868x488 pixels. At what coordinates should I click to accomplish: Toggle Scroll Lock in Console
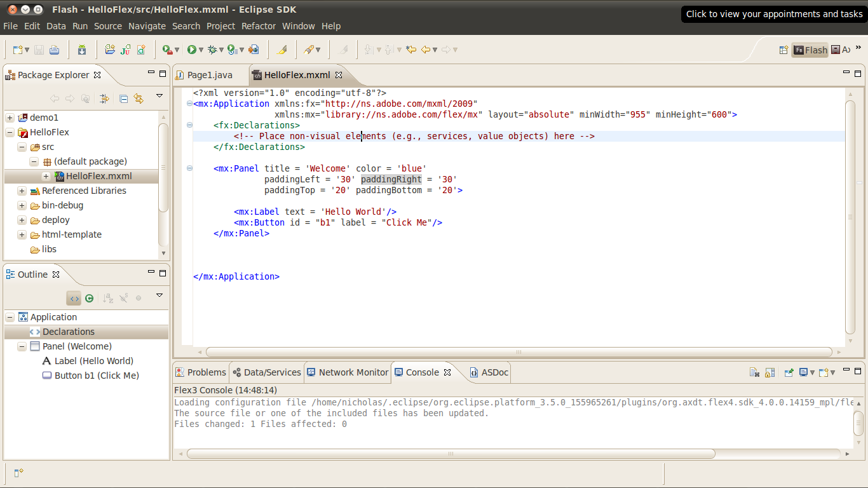[769, 372]
